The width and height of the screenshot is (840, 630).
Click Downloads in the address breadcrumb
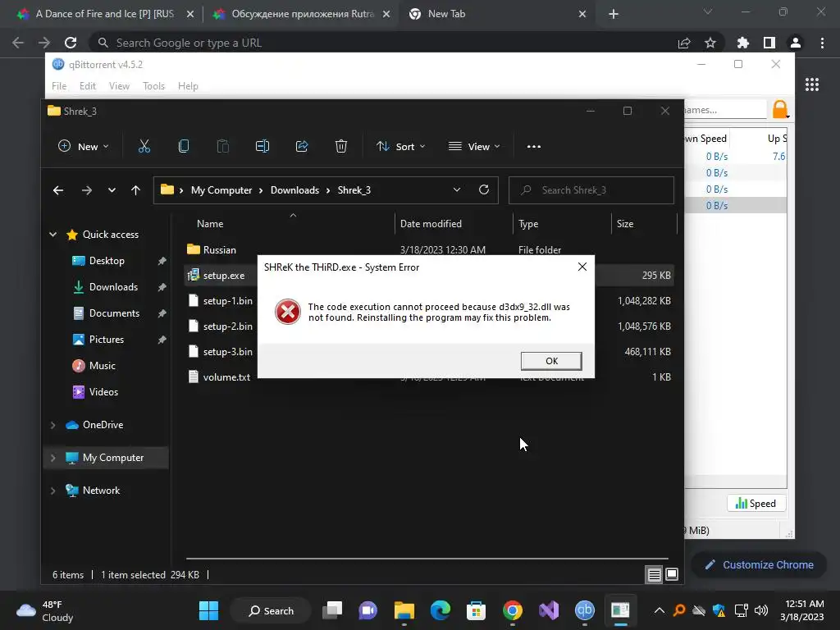294,190
